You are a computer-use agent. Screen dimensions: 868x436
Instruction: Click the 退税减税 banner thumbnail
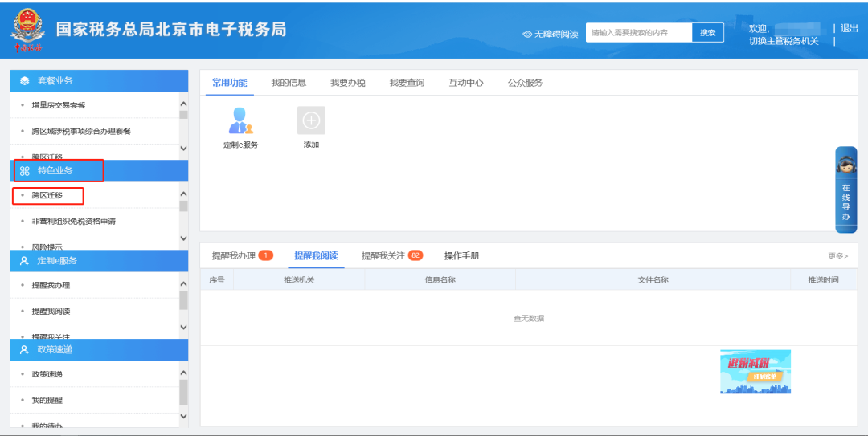click(x=755, y=372)
